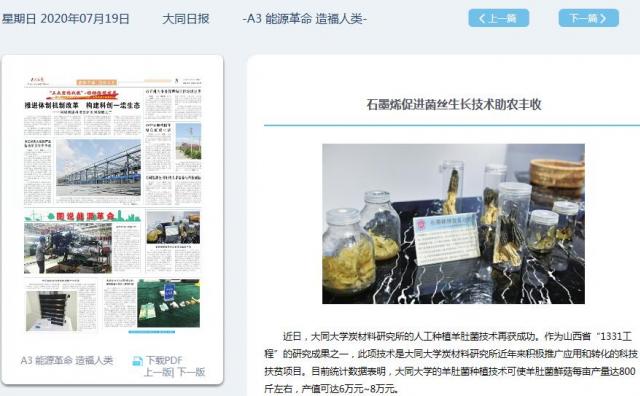Screen dimensions: 640x396
Task: Open the black shelving photo article at bottom-left
Action: point(51,310)
